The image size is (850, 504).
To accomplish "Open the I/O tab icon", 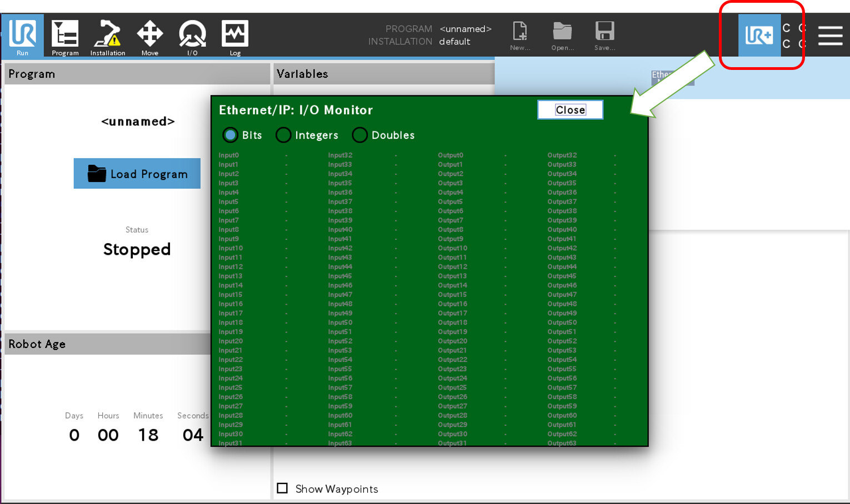I will pyautogui.click(x=192, y=37).
